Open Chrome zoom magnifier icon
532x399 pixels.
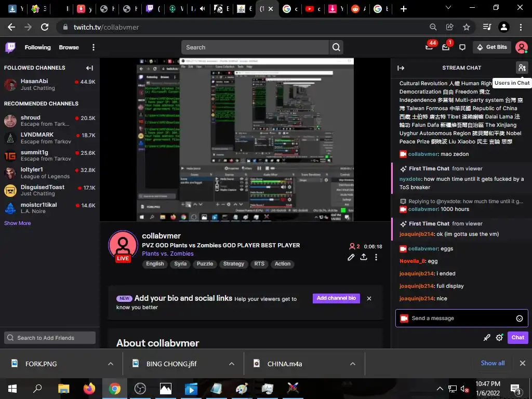tap(433, 27)
